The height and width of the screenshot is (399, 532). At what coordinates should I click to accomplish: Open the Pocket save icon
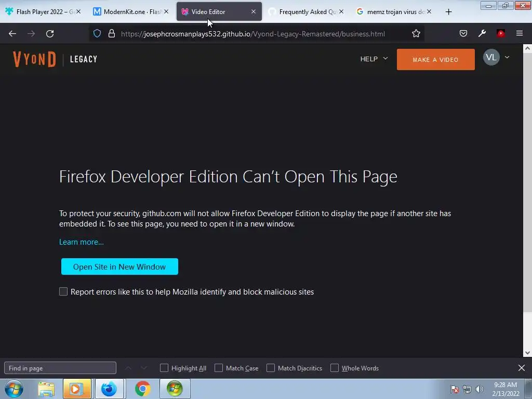[463, 33]
